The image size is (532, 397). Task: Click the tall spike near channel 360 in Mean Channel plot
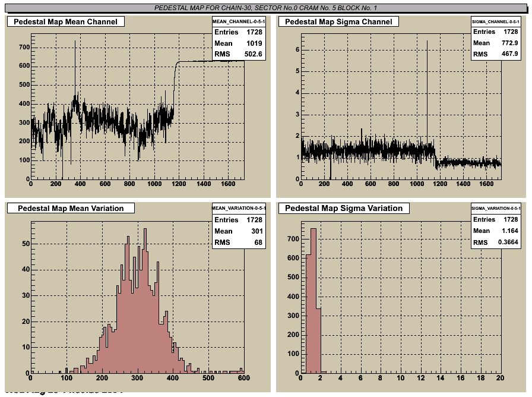tap(75, 68)
